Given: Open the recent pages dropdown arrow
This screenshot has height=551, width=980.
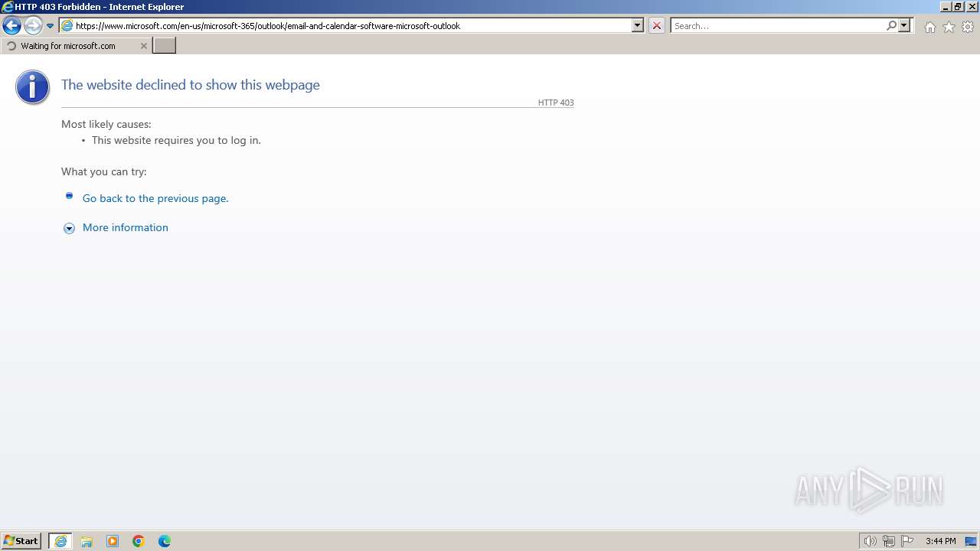Looking at the screenshot, I should 51,26.
